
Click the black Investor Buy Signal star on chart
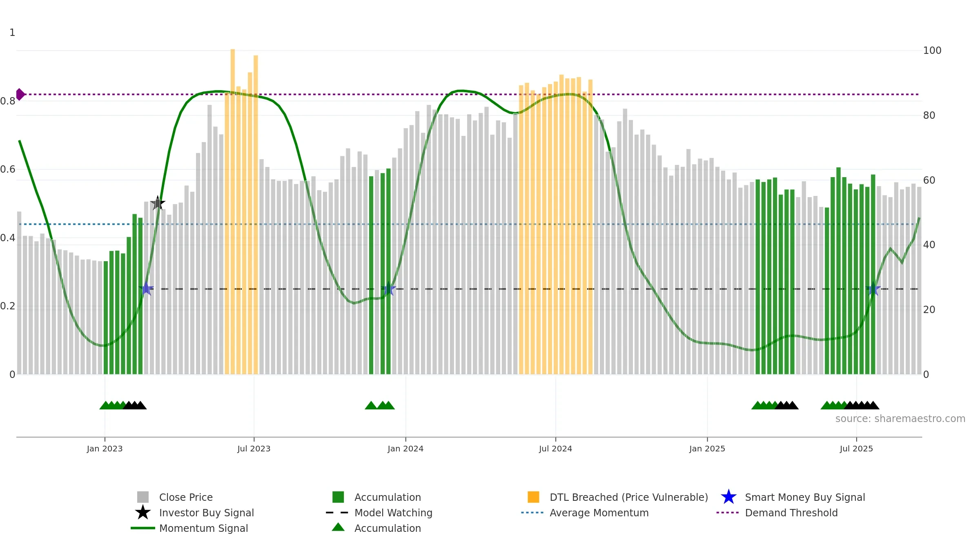pos(158,203)
